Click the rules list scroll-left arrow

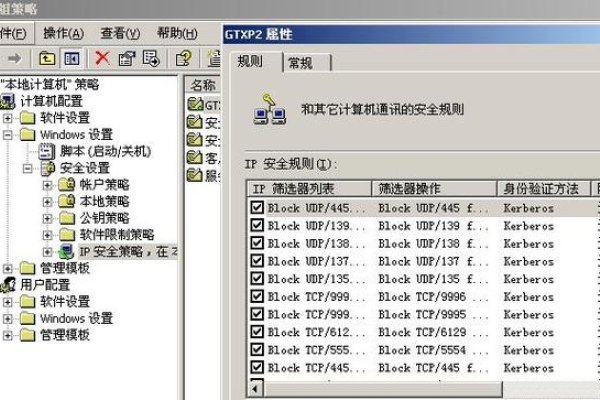pos(255,389)
